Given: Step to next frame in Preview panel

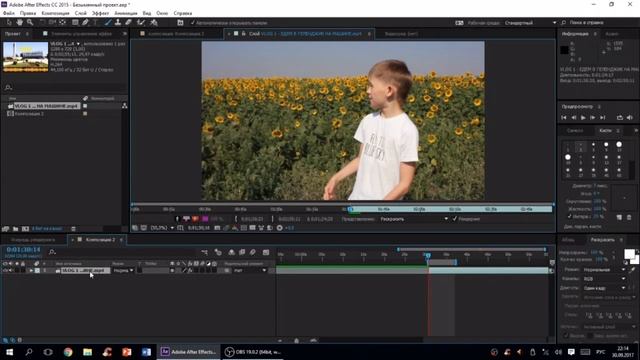Looking at the screenshot, I should coord(593,118).
